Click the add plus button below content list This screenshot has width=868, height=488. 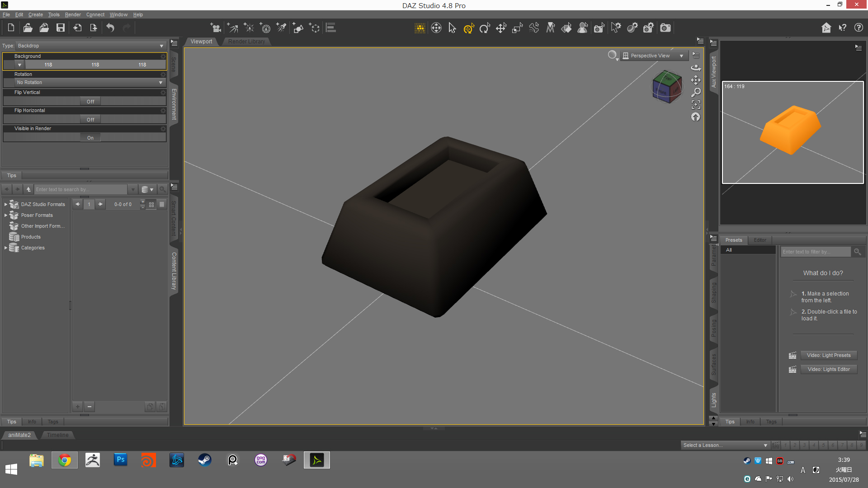point(77,407)
